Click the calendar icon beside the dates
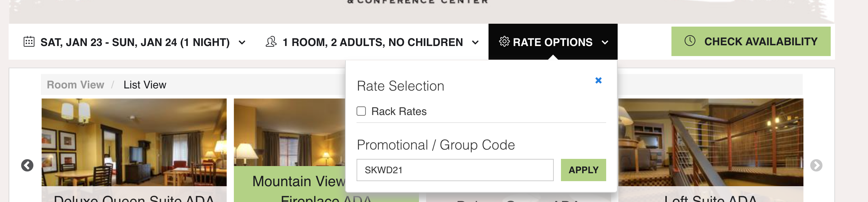Image resolution: width=868 pixels, height=202 pixels. coord(29,42)
